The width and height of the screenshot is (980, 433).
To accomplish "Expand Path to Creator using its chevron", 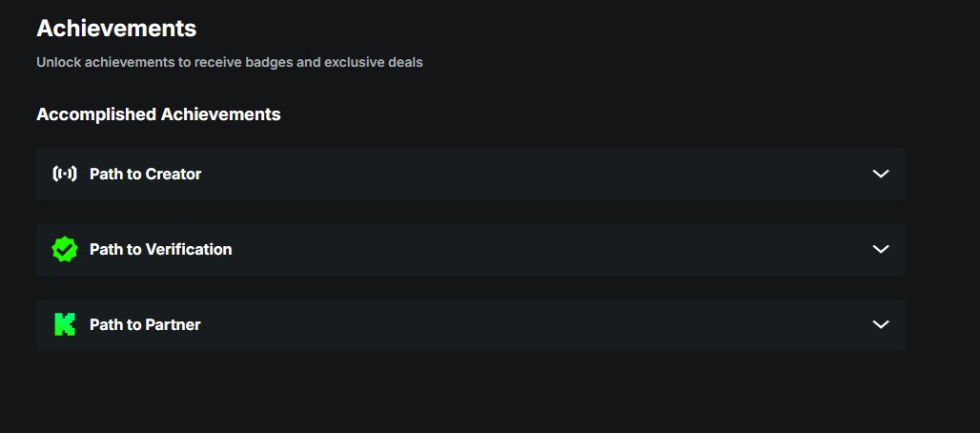I will (x=881, y=174).
